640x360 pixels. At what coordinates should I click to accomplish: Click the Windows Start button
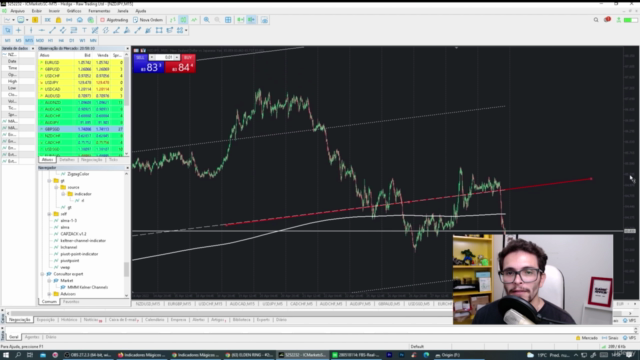click(6, 355)
